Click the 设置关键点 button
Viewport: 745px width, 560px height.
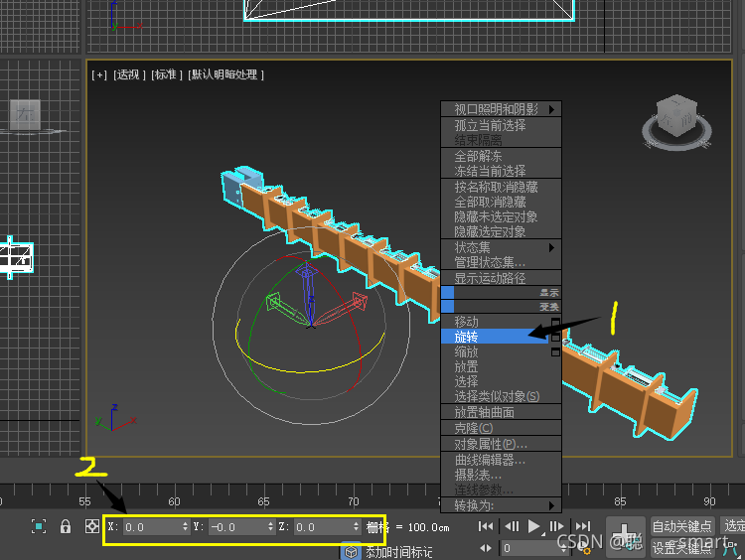(681, 548)
